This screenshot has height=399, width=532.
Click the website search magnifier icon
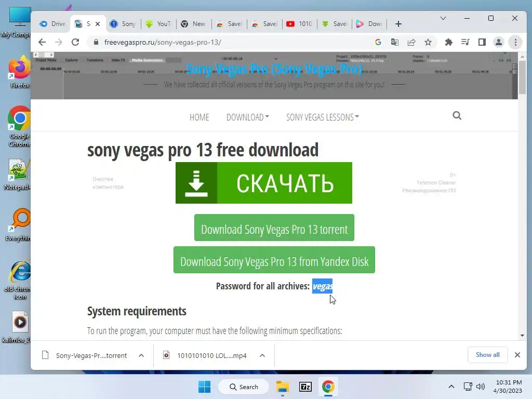457,116
